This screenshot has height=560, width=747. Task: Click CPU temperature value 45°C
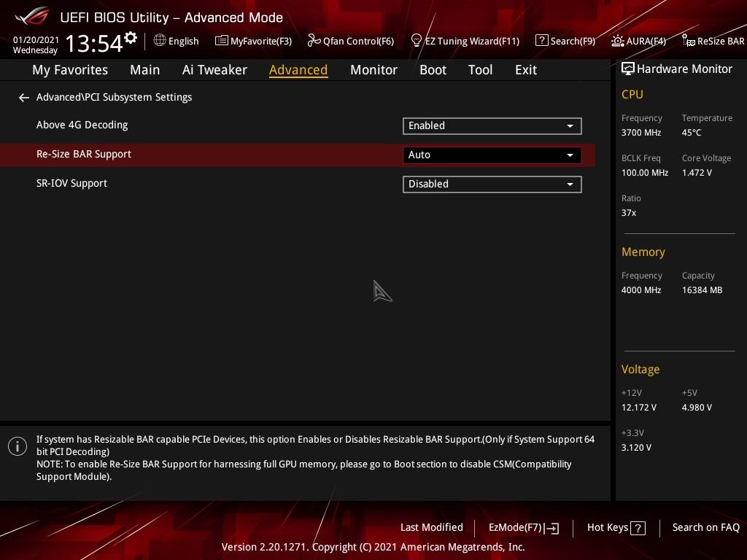[692, 133]
